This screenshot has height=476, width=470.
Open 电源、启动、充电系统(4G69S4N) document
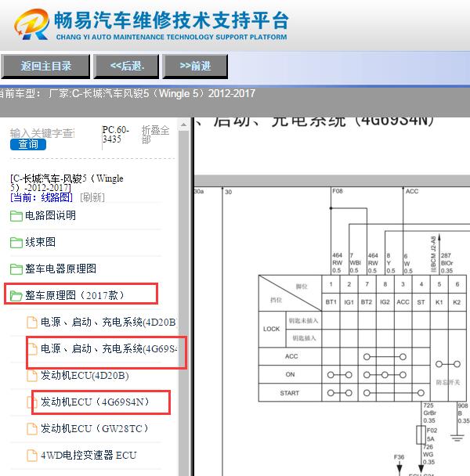110,349
